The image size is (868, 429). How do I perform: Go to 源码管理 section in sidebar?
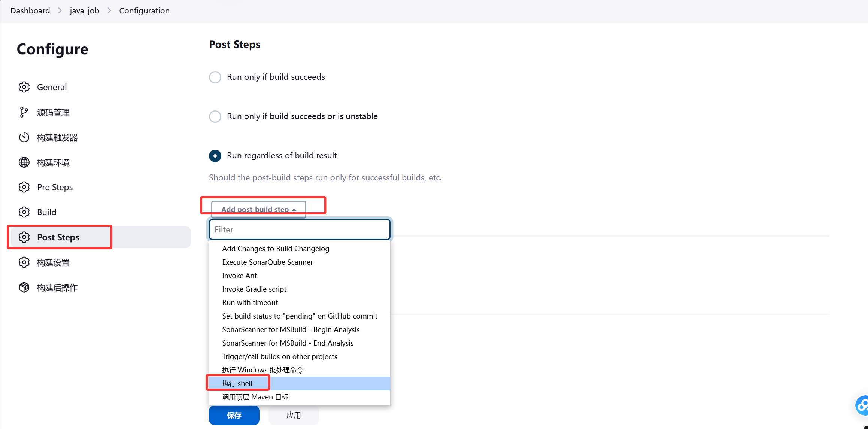point(100,112)
